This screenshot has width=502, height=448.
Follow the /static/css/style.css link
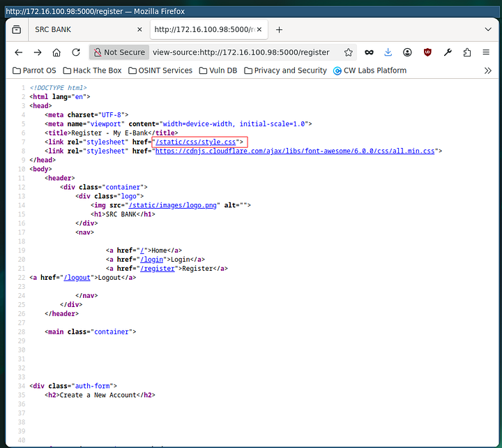[x=195, y=142]
